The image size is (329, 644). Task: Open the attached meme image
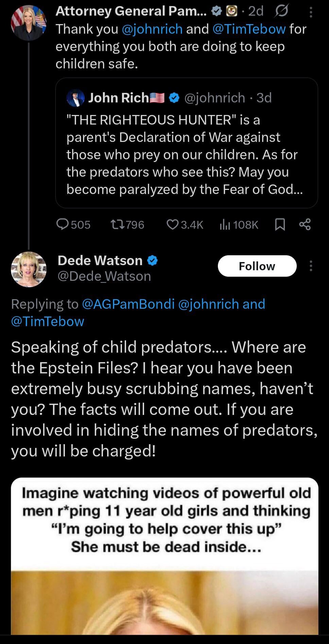point(164,558)
